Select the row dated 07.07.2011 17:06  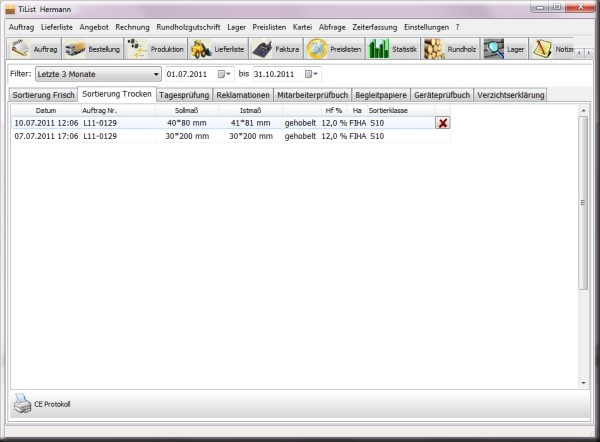[x=231, y=136]
